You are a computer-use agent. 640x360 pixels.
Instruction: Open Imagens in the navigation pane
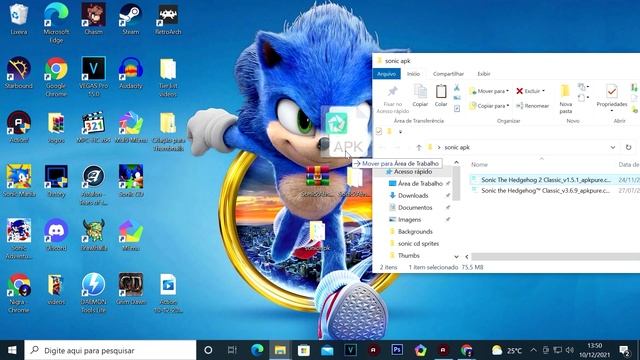[409, 220]
